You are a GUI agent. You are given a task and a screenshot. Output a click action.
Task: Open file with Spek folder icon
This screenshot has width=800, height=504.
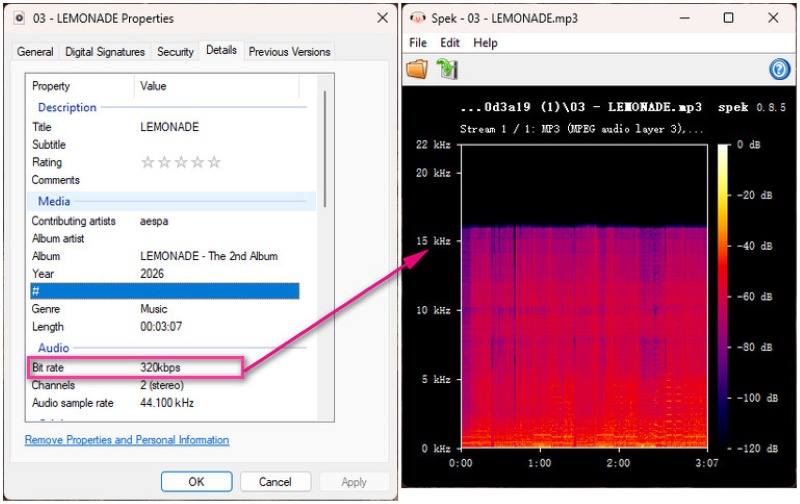click(x=417, y=69)
